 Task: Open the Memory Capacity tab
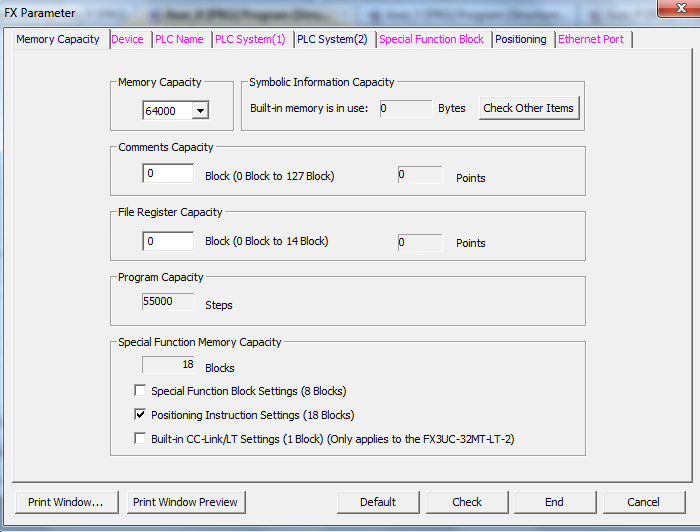tap(58, 39)
